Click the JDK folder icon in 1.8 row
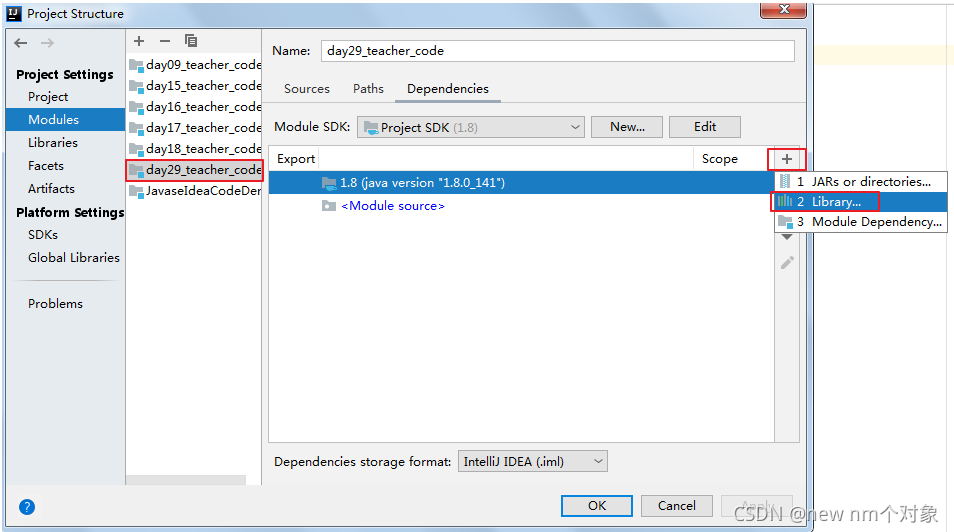Viewport: 954px width, 532px height. click(329, 183)
